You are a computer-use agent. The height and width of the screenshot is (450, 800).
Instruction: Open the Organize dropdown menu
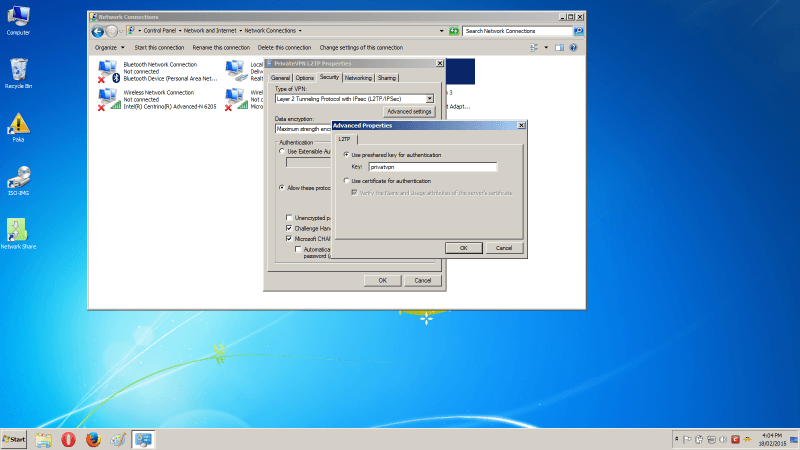click(109, 47)
